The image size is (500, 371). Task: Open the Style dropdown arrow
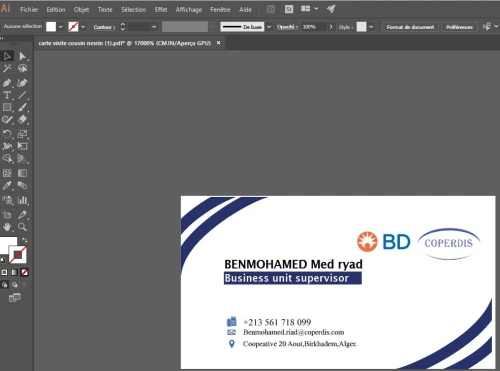[x=371, y=27]
